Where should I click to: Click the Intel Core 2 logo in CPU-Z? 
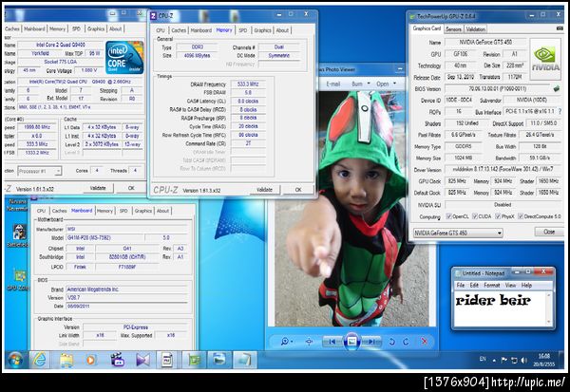coord(124,58)
